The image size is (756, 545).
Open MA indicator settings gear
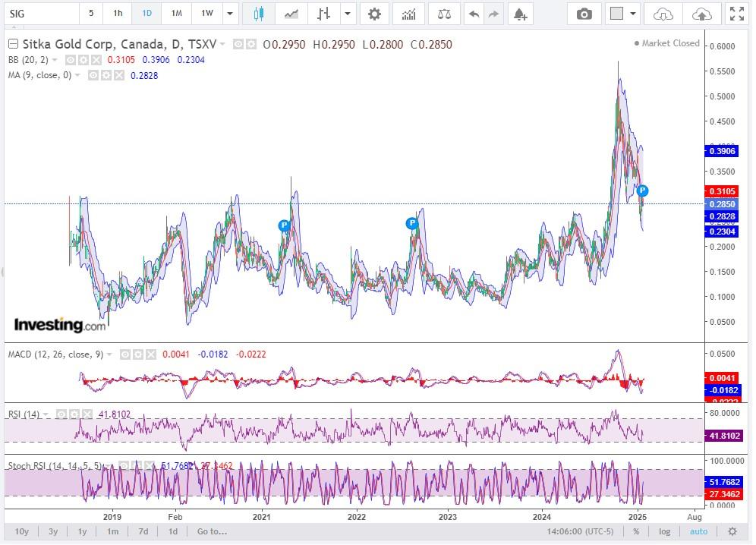pyautogui.click(x=106, y=76)
